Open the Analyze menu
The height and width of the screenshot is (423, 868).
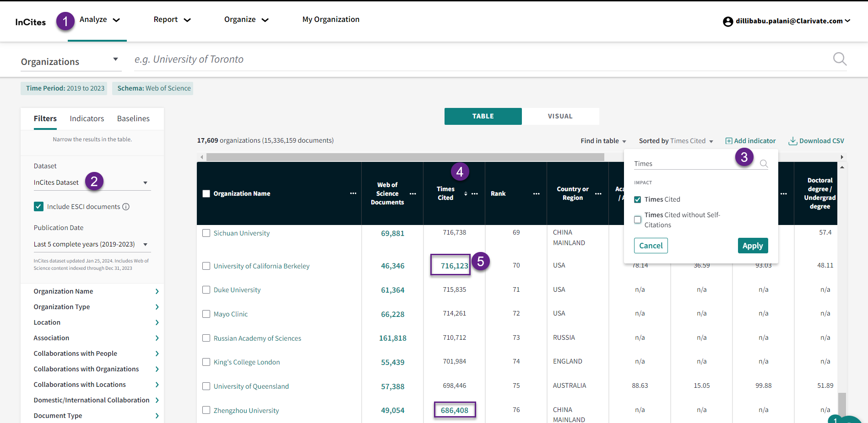point(99,20)
